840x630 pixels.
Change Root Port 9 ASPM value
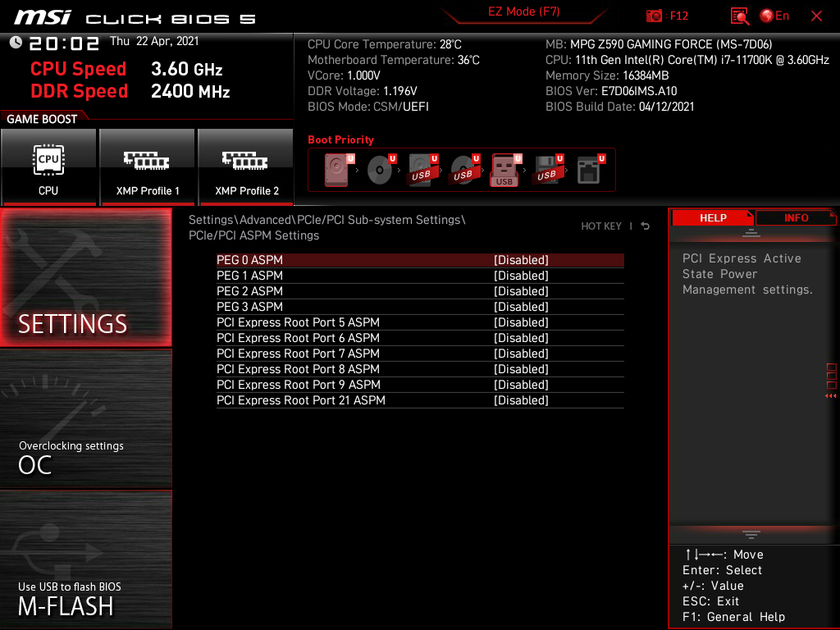521,385
